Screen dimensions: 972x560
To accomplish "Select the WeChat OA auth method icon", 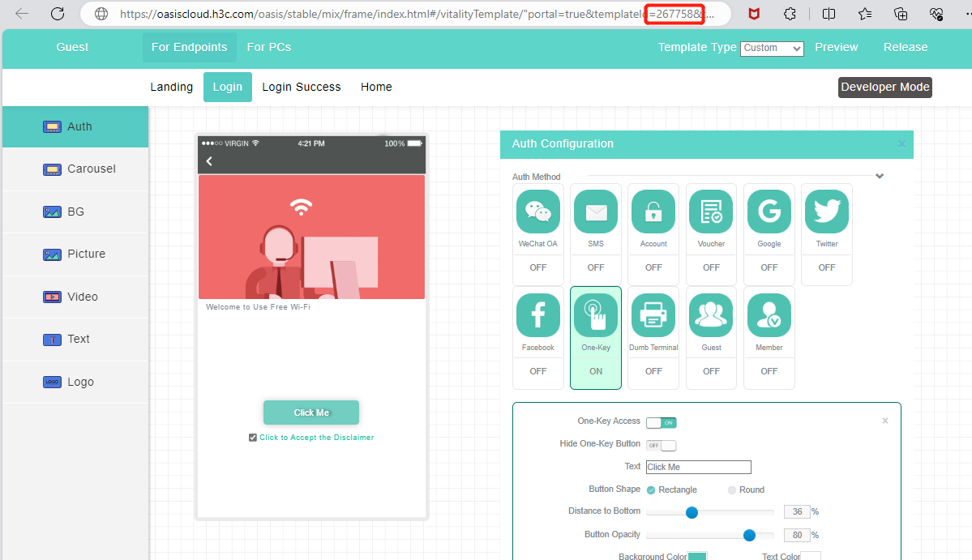I will [x=538, y=212].
